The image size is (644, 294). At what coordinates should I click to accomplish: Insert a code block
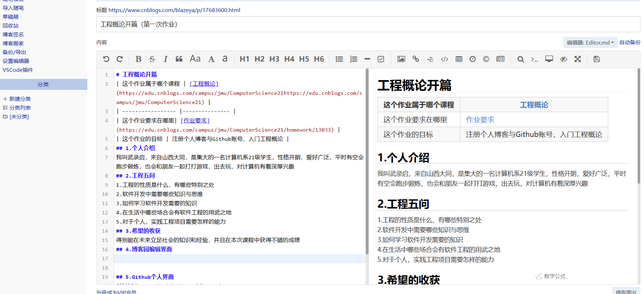pyautogui.click(x=445, y=59)
